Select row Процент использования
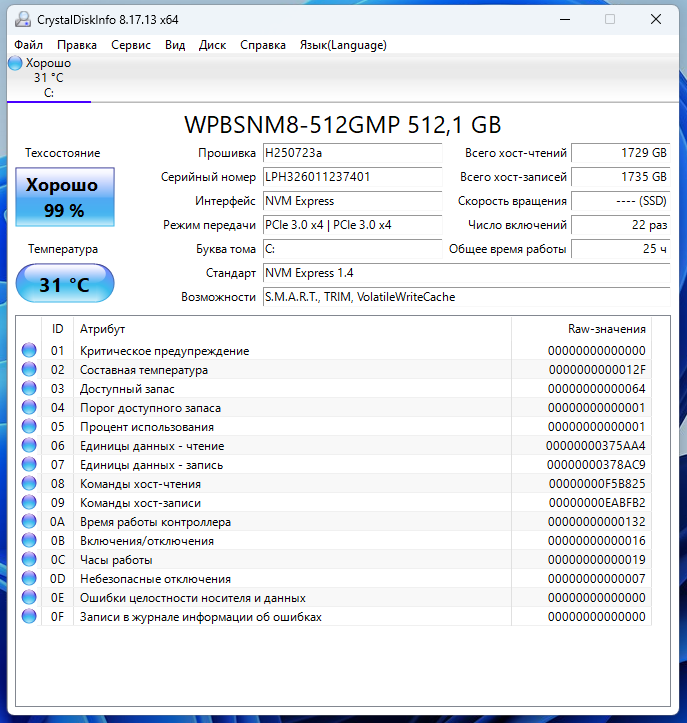The image size is (687, 723). pos(334,427)
